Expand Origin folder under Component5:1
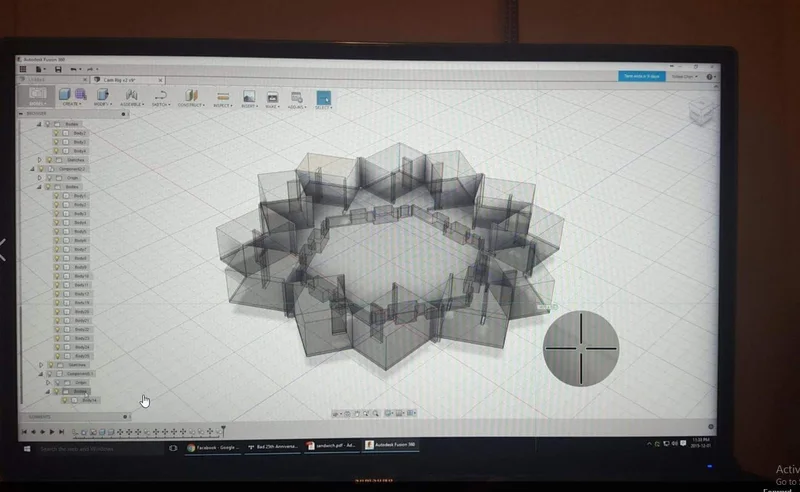This screenshot has height=492, width=800. [x=48, y=382]
